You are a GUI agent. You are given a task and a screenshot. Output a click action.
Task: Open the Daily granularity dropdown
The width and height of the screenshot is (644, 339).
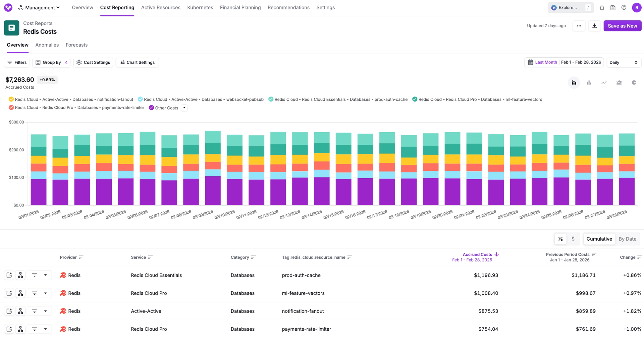[624, 62]
